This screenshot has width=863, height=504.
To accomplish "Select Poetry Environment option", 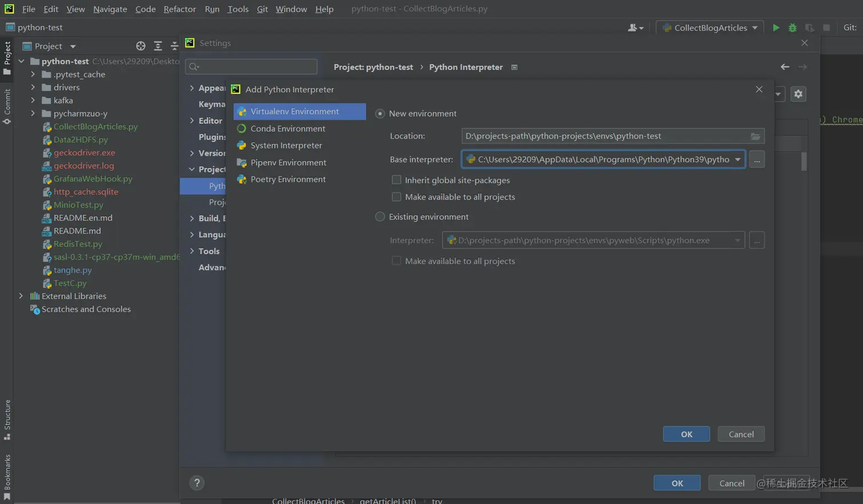I will tap(299, 179).
